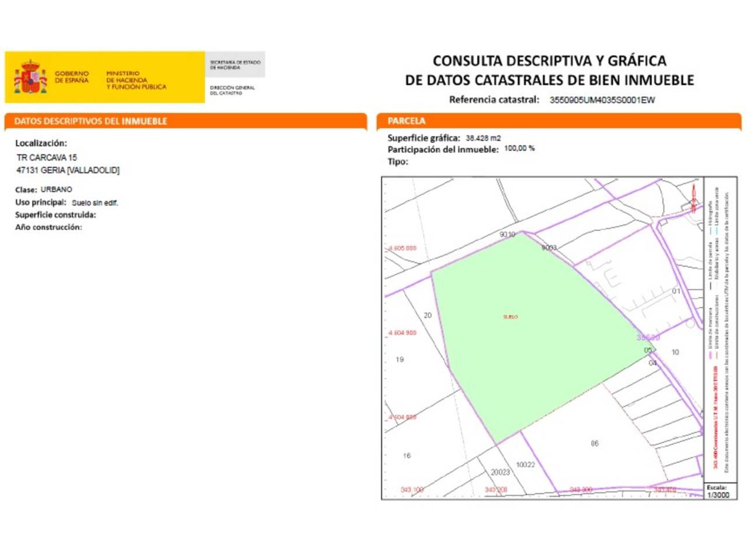Screen dimensions: 747x560
Task: Click the 'GOBIERNO DE ESPAÑA' text in the header
Action: (72, 77)
